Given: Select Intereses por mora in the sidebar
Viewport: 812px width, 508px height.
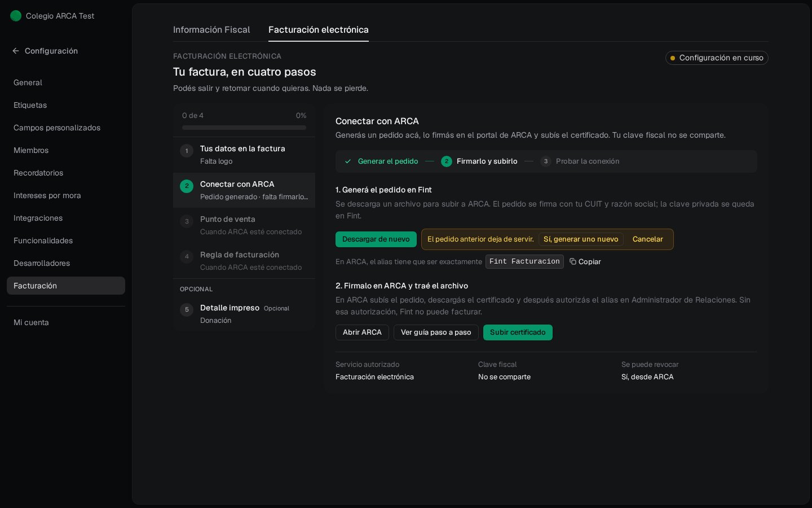Looking at the screenshot, I should [x=66, y=195].
